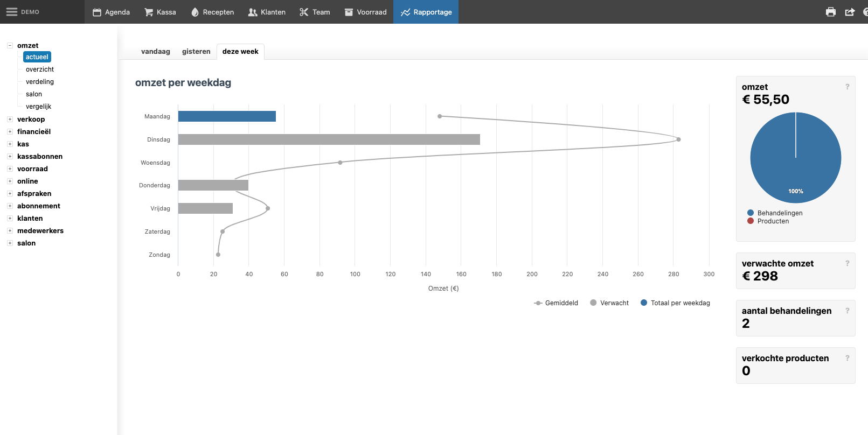868x435 pixels.
Task: Click the Team scissors icon
Action: 304,12
